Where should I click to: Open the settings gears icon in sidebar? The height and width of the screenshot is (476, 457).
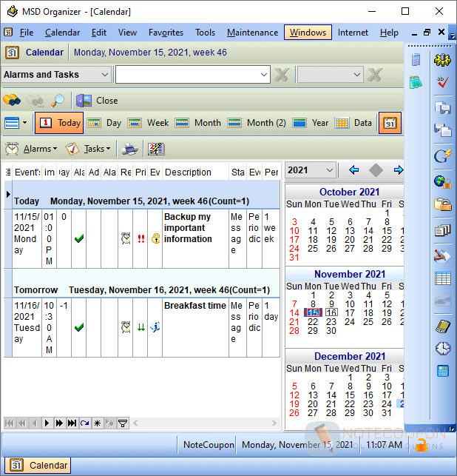[x=442, y=60]
